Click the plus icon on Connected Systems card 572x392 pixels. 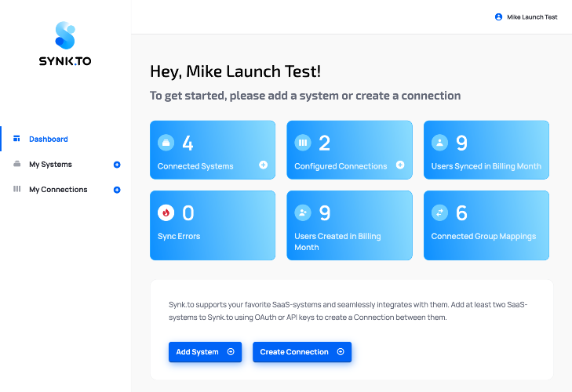pyautogui.click(x=263, y=165)
